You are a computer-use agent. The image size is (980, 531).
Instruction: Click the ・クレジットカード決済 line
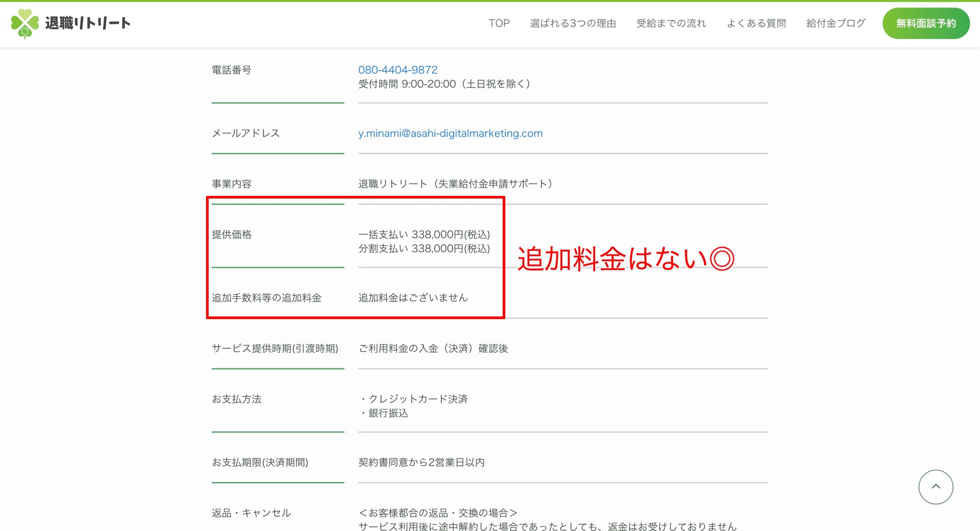pyautogui.click(x=413, y=399)
